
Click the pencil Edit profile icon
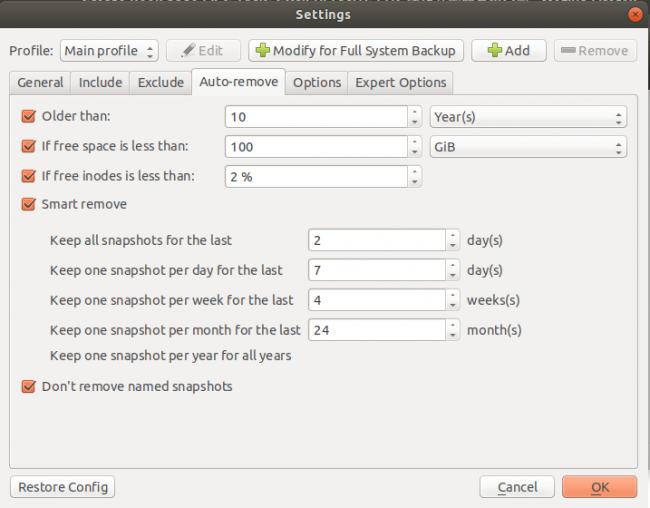coord(189,51)
